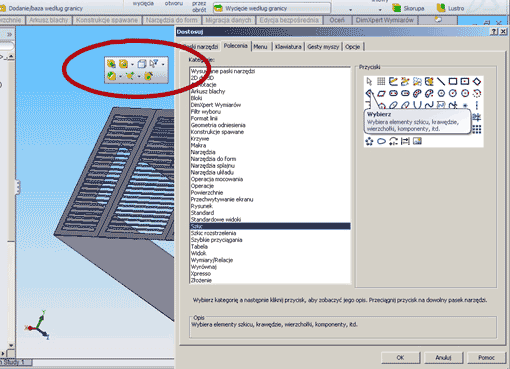Click the Ellipse icon in bottom row
Image resolution: width=510 pixels, height=369 pixels.
pos(381,141)
